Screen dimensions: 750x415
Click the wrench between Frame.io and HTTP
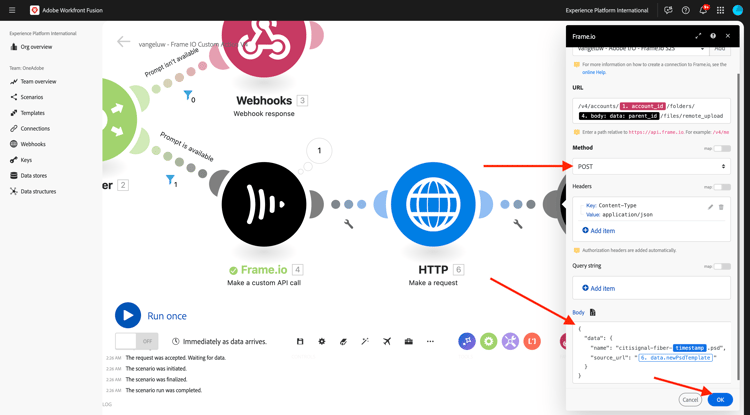[x=349, y=224]
